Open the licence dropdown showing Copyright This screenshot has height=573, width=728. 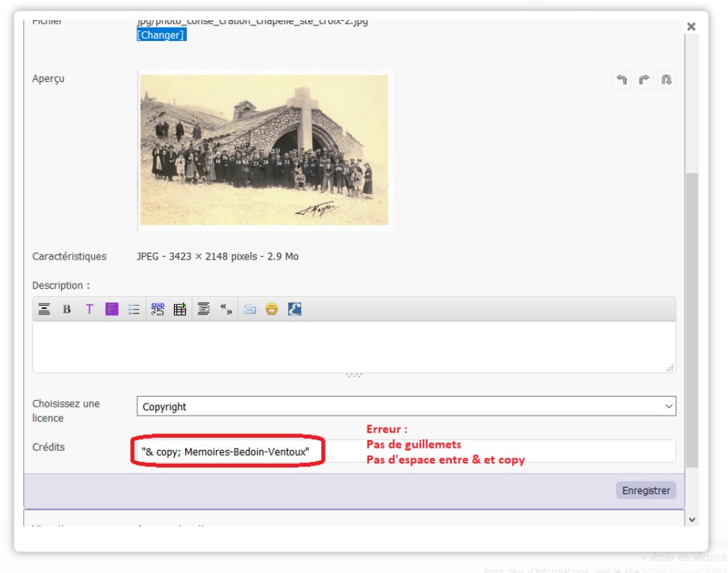coord(406,407)
